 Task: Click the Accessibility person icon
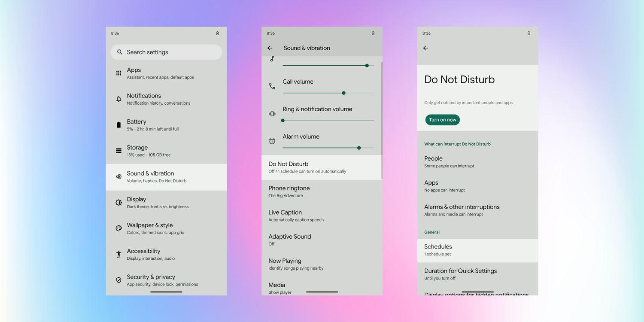[x=119, y=254]
